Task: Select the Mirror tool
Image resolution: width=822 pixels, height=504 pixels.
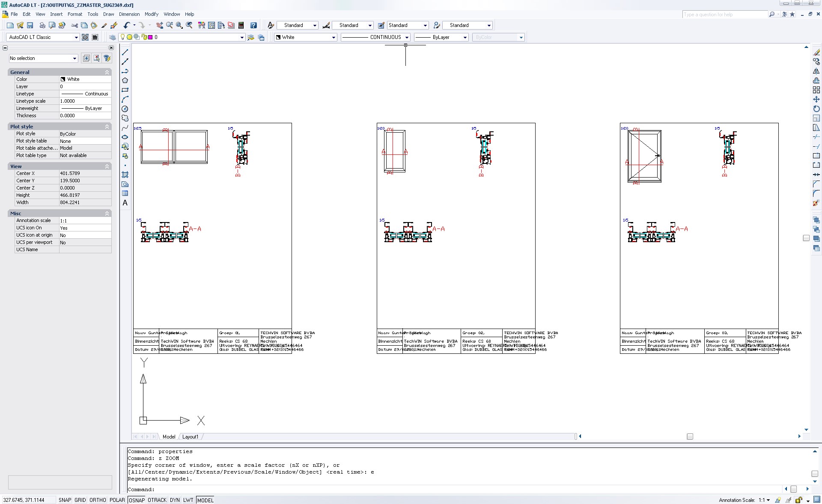Action: click(x=816, y=71)
